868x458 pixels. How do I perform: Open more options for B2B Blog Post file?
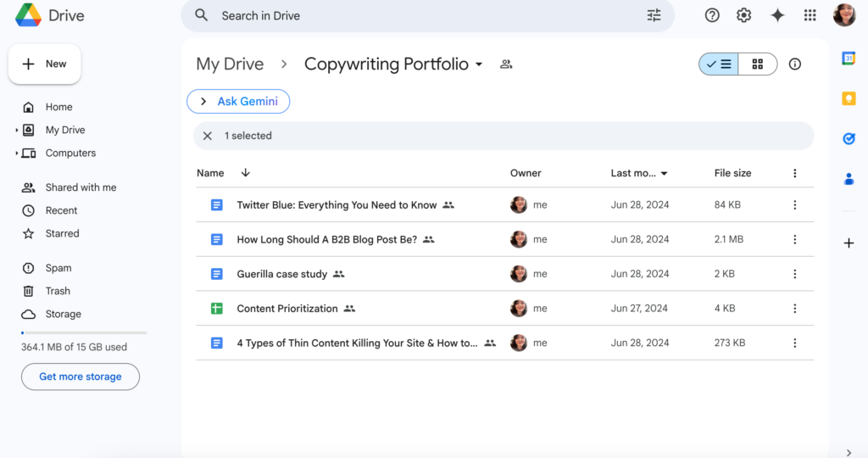795,239
